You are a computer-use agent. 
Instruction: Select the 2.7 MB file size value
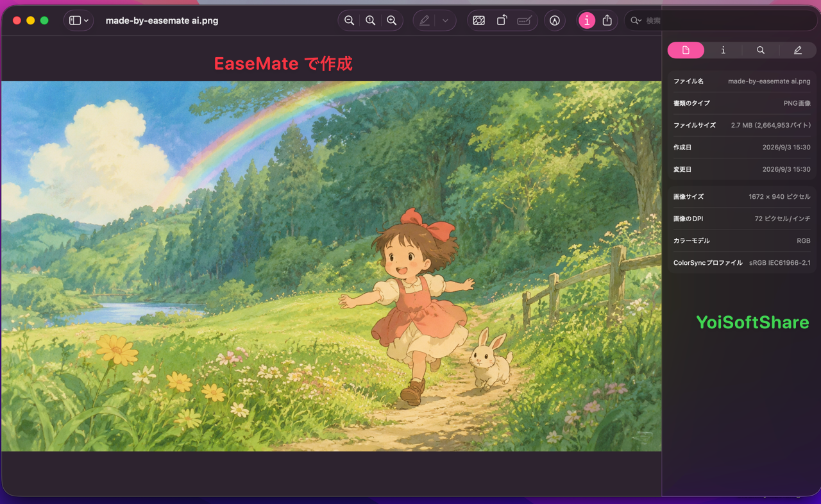tap(770, 125)
